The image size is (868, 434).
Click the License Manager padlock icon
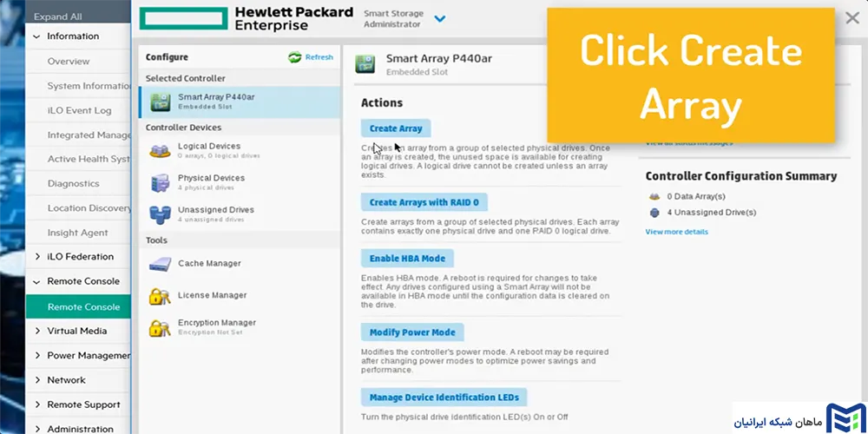click(160, 296)
